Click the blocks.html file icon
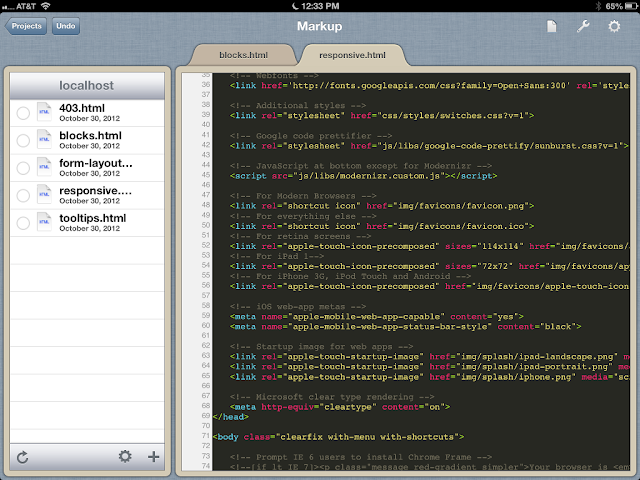Image resolution: width=640 pixels, height=480 pixels. point(44,140)
